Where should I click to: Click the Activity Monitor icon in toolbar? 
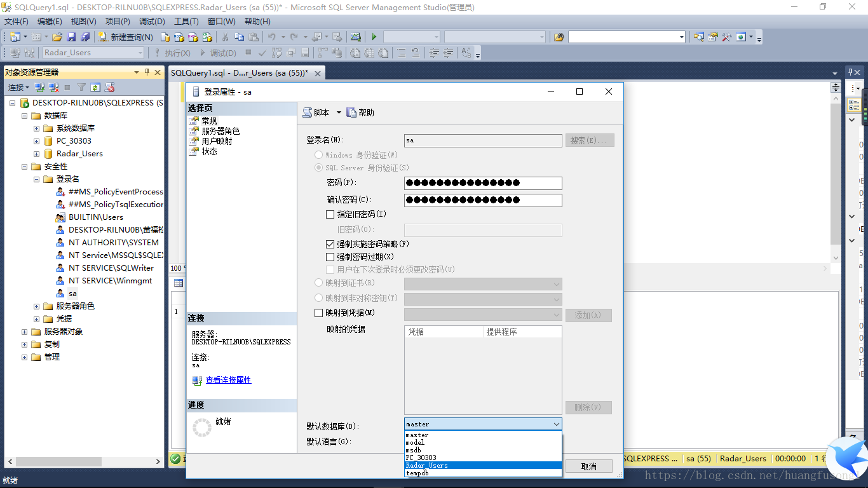(x=355, y=37)
